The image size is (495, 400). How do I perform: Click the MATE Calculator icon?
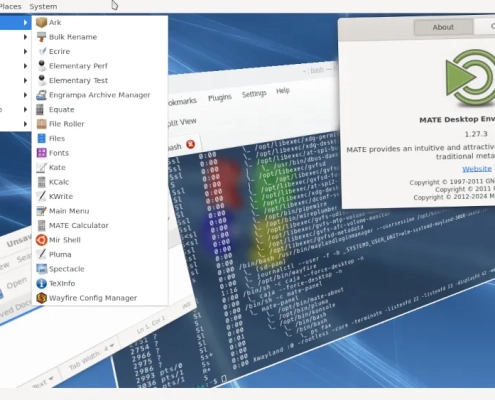point(41,225)
